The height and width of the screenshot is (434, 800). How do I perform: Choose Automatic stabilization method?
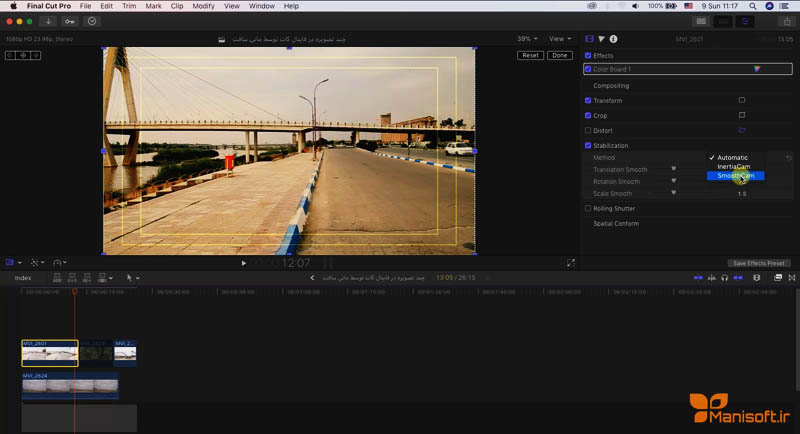pos(735,158)
